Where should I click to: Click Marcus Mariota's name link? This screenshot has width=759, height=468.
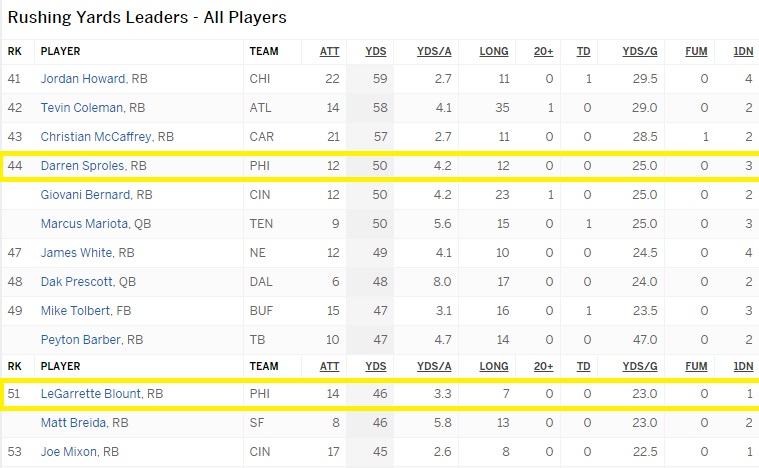click(x=83, y=224)
